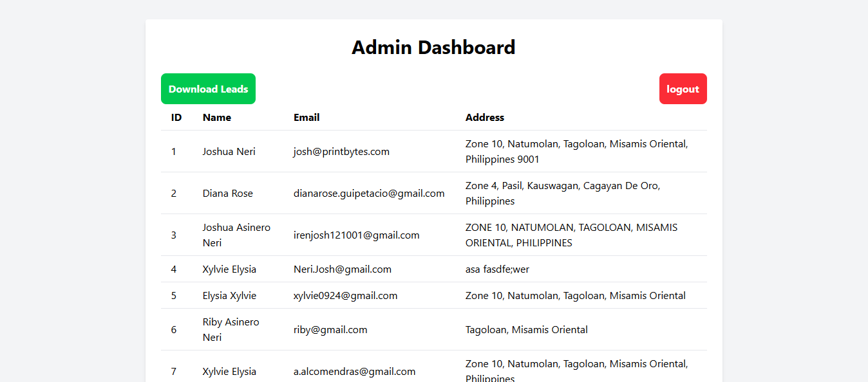Select the Address column header
Viewport: 868px width, 382px height.
pyautogui.click(x=484, y=118)
